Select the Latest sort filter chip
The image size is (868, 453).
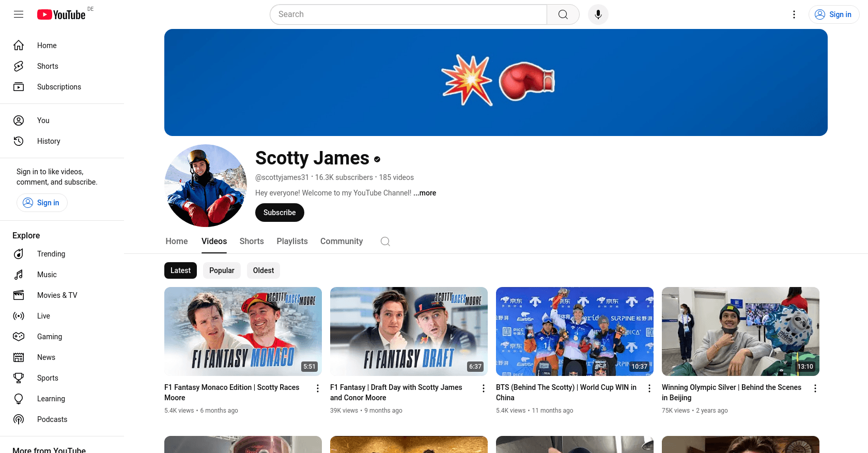click(x=180, y=270)
